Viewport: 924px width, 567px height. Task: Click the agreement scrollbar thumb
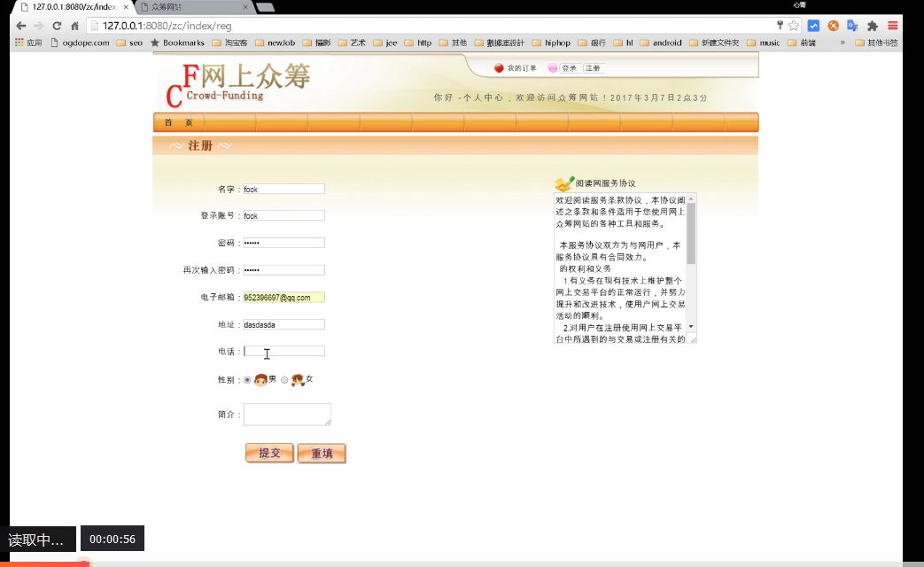coord(691,233)
